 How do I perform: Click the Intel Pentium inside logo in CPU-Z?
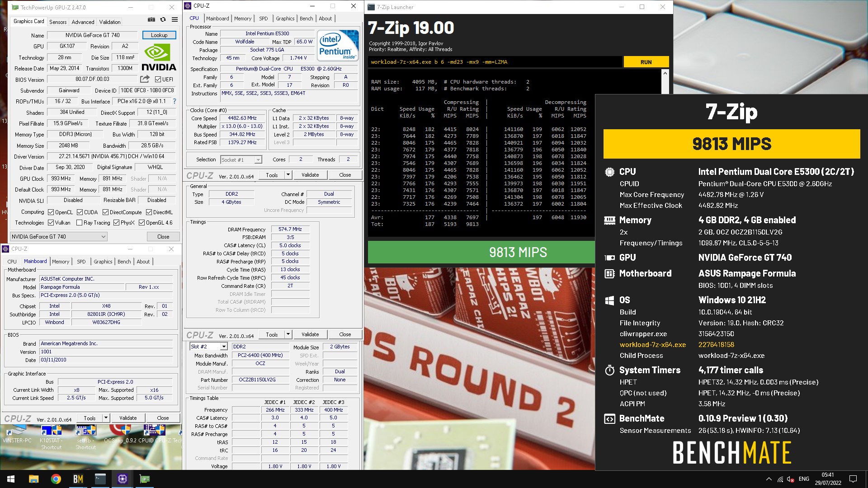(x=338, y=45)
